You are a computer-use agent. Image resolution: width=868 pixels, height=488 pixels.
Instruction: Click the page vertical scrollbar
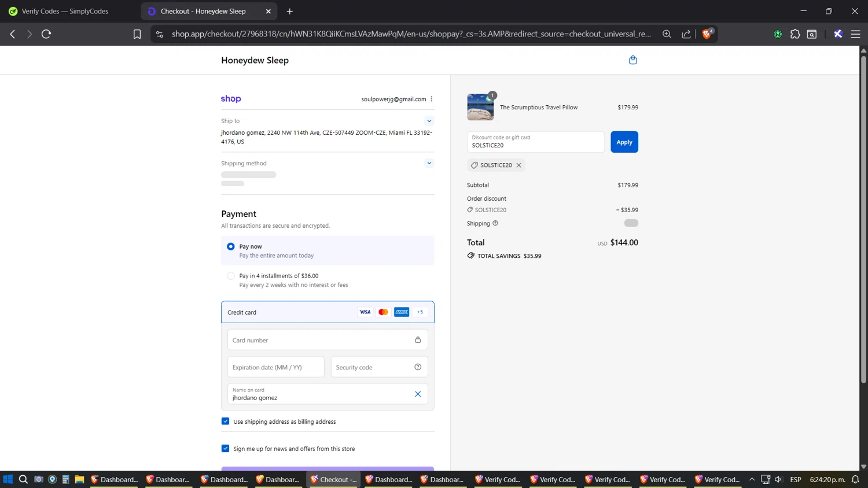coord(863,220)
